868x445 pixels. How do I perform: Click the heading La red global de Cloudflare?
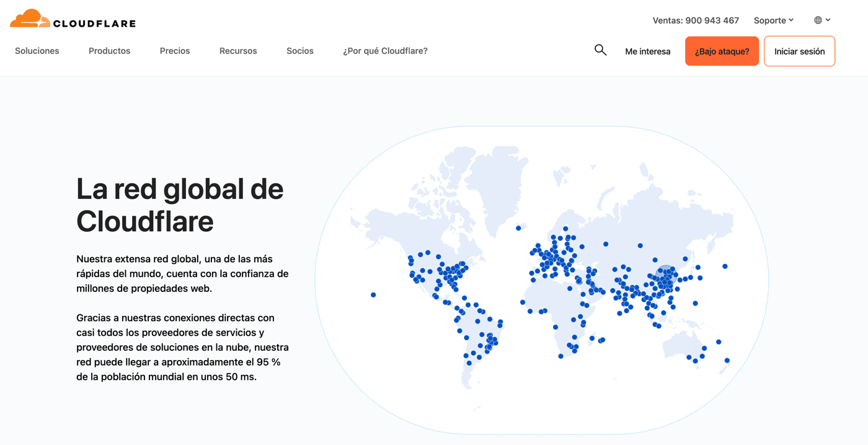(180, 205)
